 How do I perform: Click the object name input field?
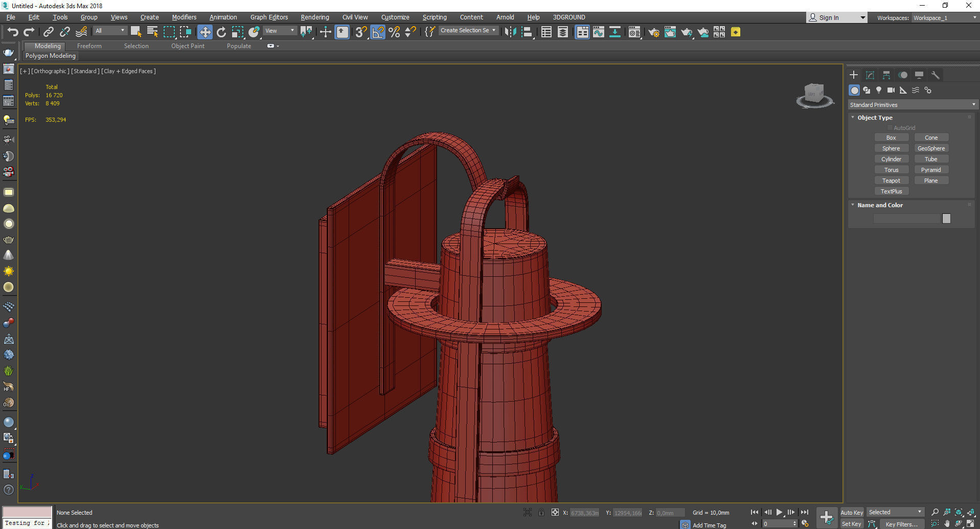point(907,218)
